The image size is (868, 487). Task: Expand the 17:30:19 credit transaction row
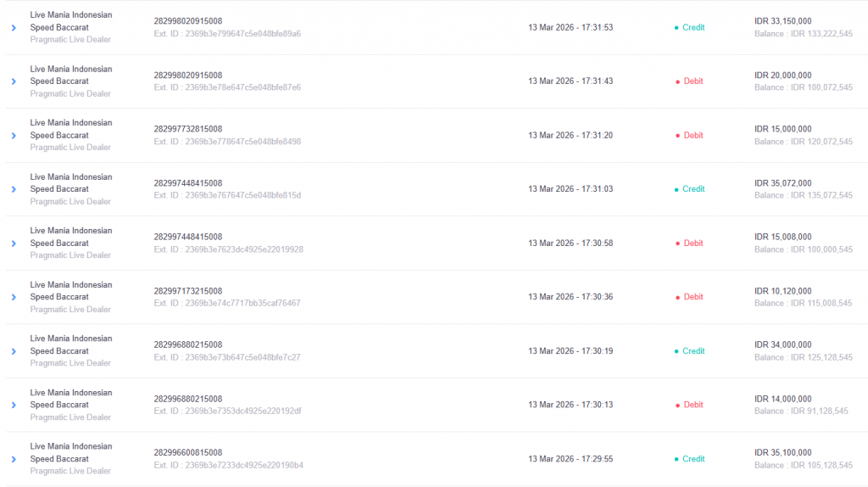[14, 351]
